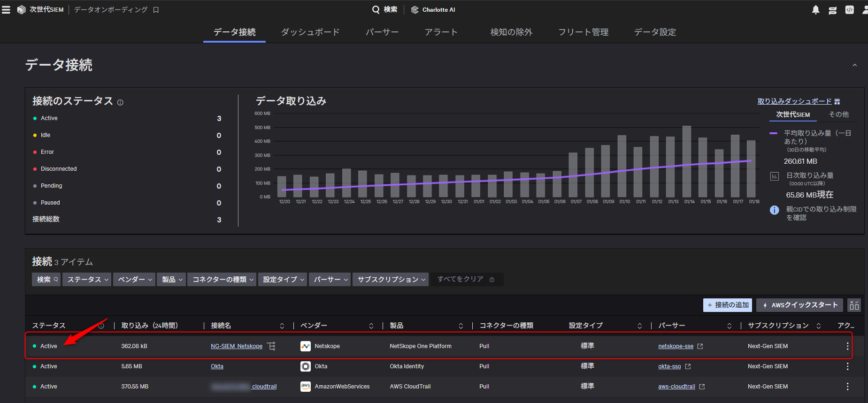Screen dimensions: 868x403
Task: Collapse the データ接続 section chevron
Action: coord(854,65)
